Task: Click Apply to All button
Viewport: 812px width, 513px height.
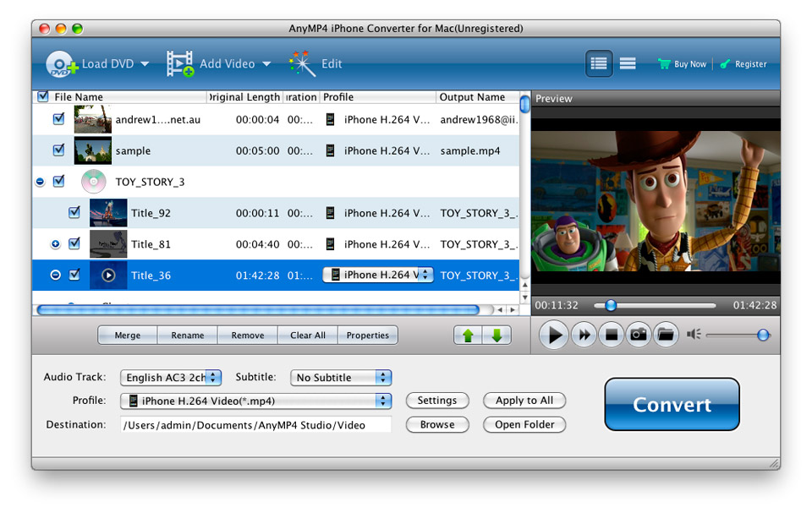Action: coord(524,400)
